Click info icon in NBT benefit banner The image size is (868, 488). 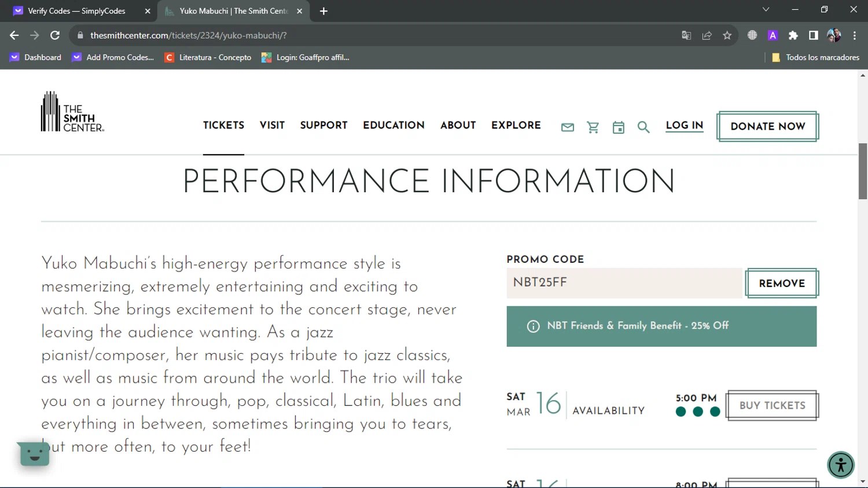(533, 326)
